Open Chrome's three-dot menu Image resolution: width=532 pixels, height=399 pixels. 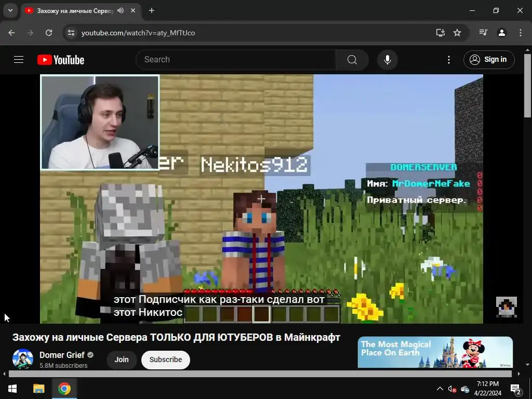(x=521, y=33)
